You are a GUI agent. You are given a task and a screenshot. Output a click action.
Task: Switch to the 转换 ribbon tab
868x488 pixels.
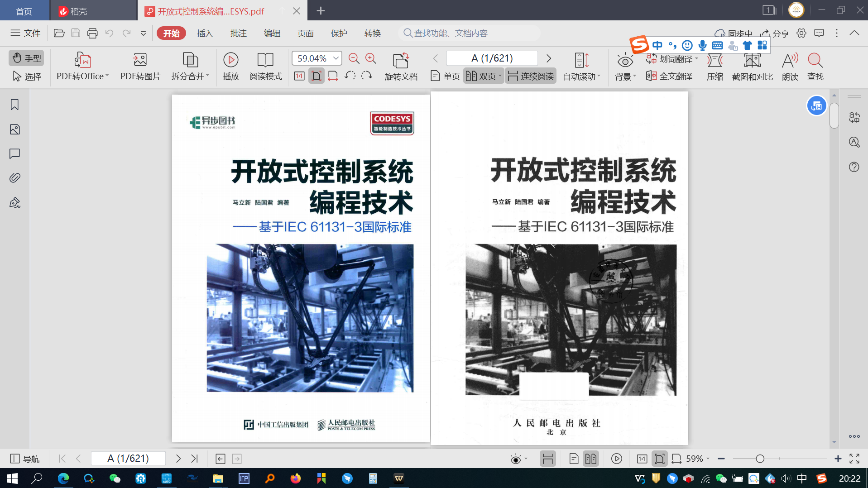tap(372, 33)
